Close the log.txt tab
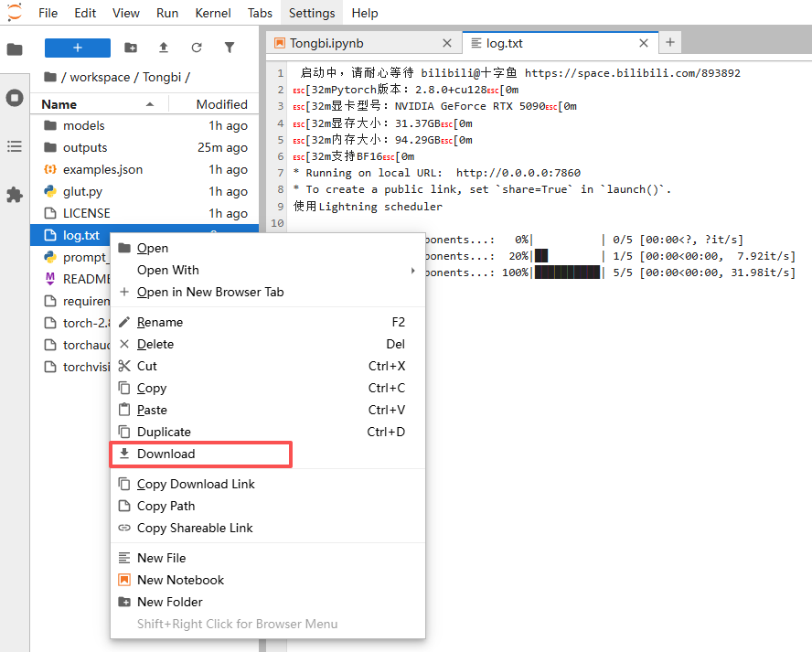The height and width of the screenshot is (652, 812). (644, 43)
